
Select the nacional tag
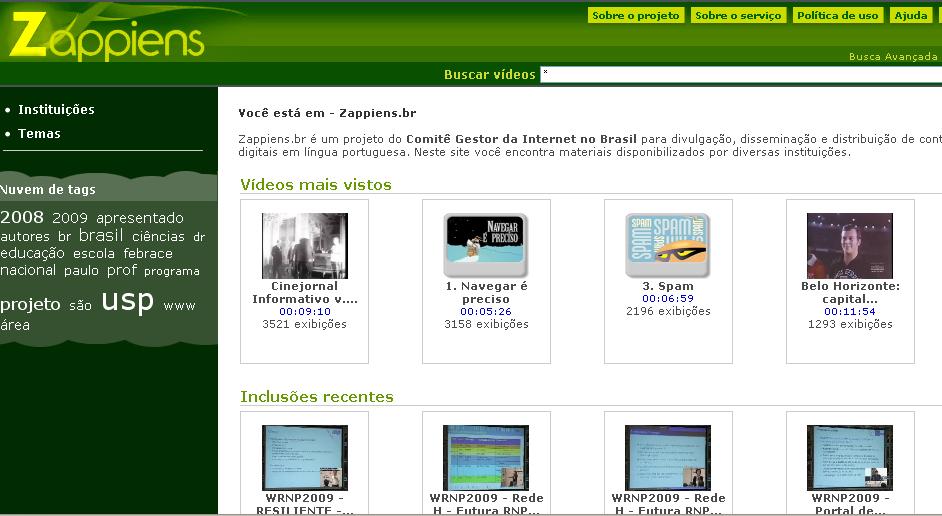pos(28,270)
